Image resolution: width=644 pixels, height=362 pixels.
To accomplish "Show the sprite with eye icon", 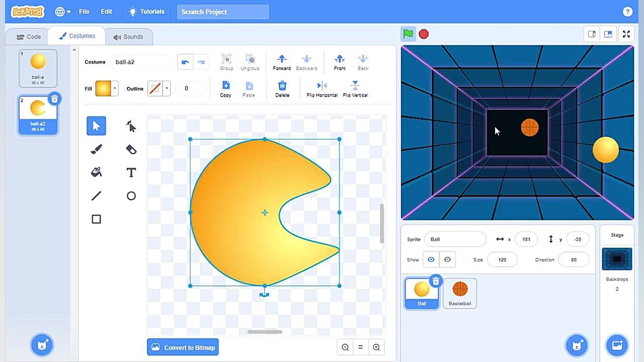I will point(431,259).
